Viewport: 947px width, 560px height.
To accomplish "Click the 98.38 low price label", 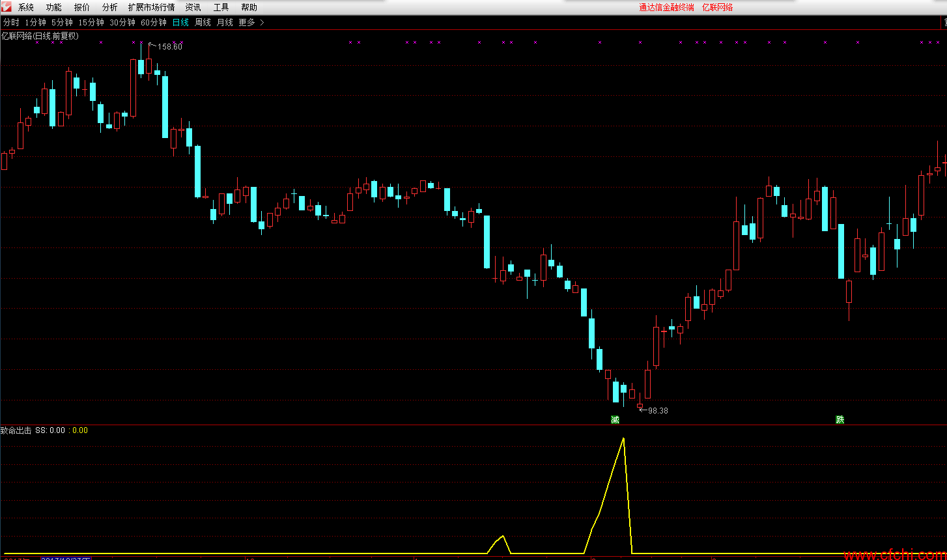I will coord(658,411).
